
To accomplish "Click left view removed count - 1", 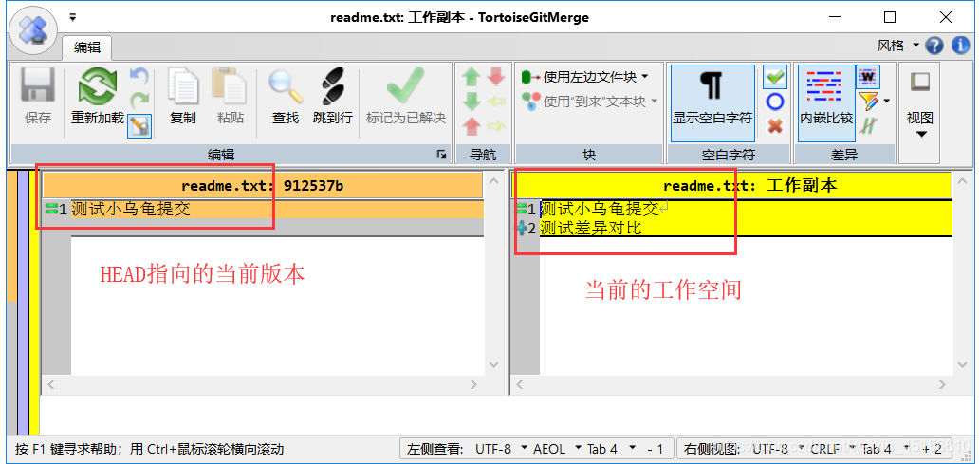I will pos(655,449).
